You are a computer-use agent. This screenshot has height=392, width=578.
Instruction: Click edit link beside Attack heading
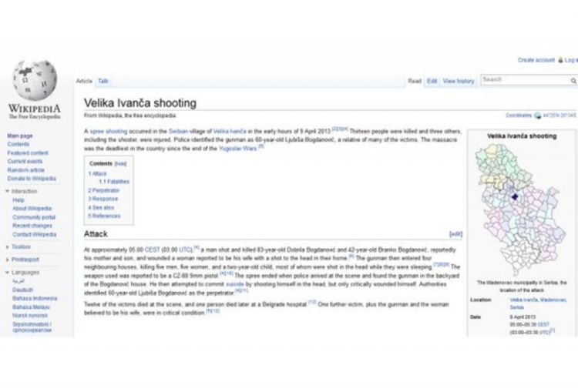click(x=455, y=234)
